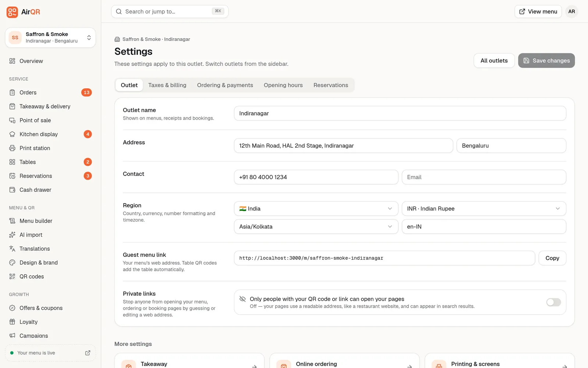The height and width of the screenshot is (368, 588).
Task: Open the Online ordering settings card
Action: coord(344,361)
